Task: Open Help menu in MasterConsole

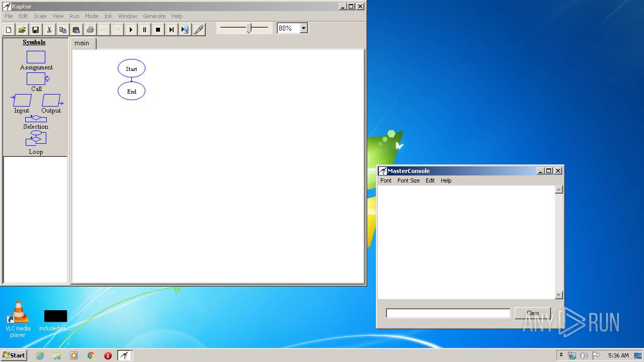Action: point(446,180)
